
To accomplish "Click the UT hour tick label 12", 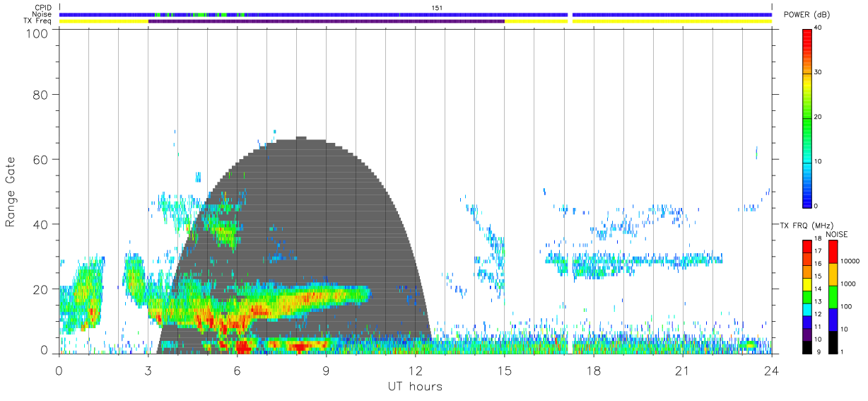I will click(415, 370).
